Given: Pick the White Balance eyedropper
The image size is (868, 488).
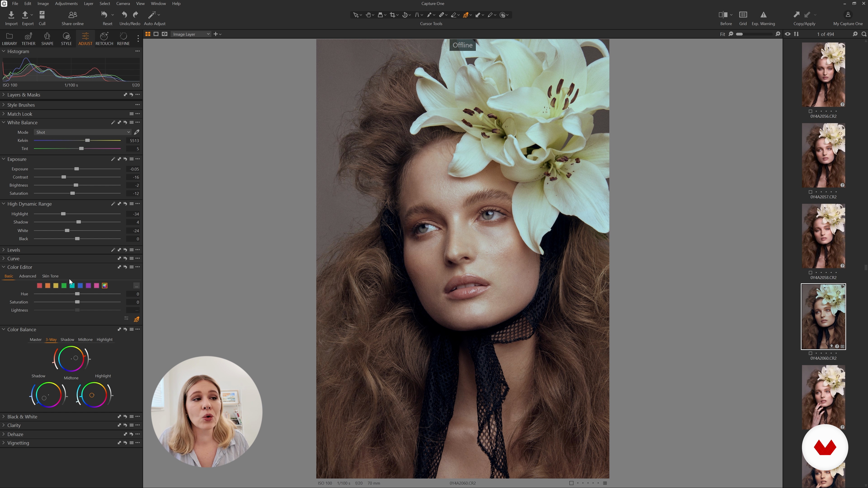Looking at the screenshot, I should pyautogui.click(x=137, y=132).
